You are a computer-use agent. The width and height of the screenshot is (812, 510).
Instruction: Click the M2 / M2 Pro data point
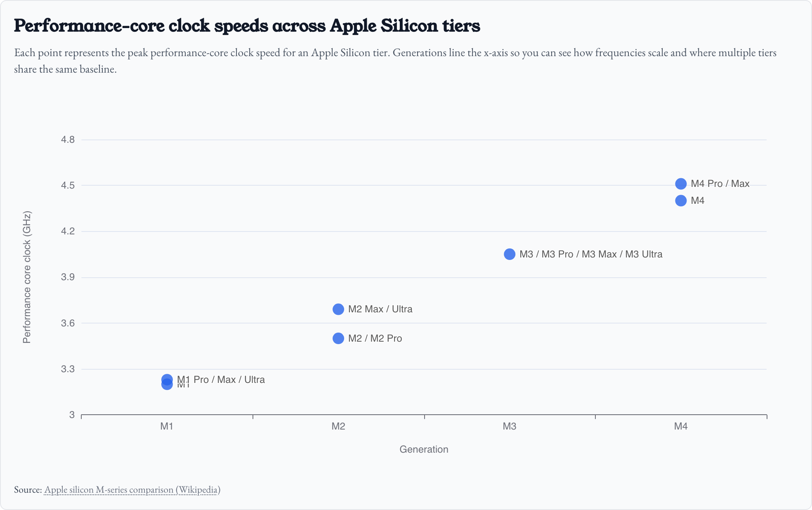click(x=338, y=338)
